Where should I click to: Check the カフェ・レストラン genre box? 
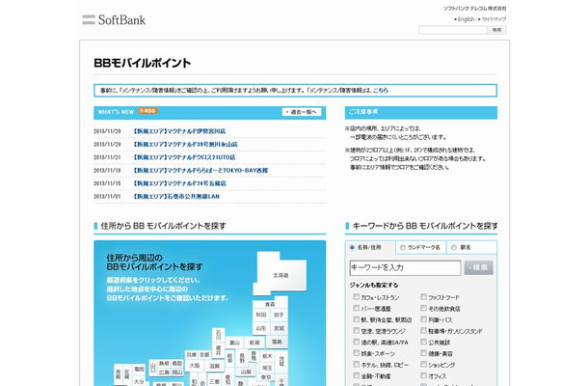click(357, 296)
